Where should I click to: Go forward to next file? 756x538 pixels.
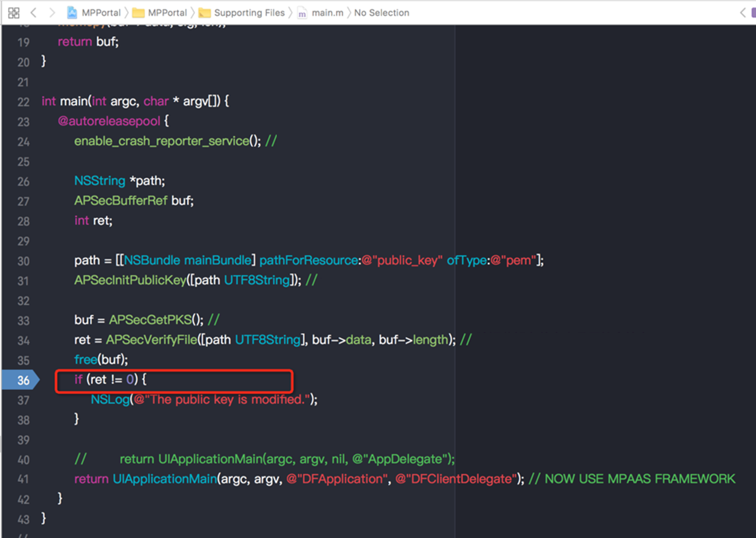click(51, 13)
